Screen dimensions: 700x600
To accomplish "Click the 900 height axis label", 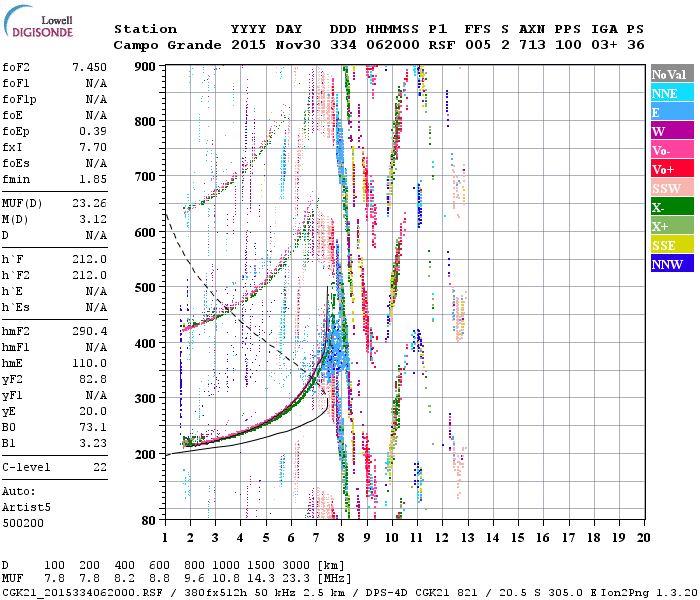I will tap(145, 67).
